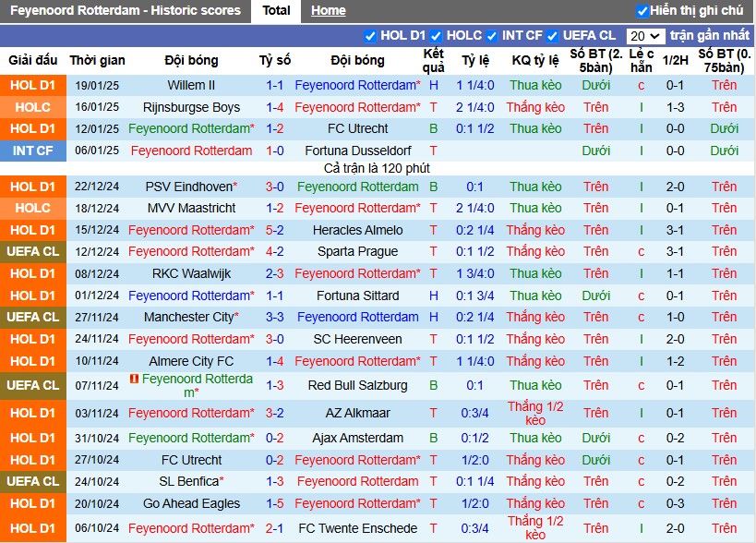Toggle the INT CF filter checkbox
This screenshot has height=543, width=756.
click(x=492, y=36)
